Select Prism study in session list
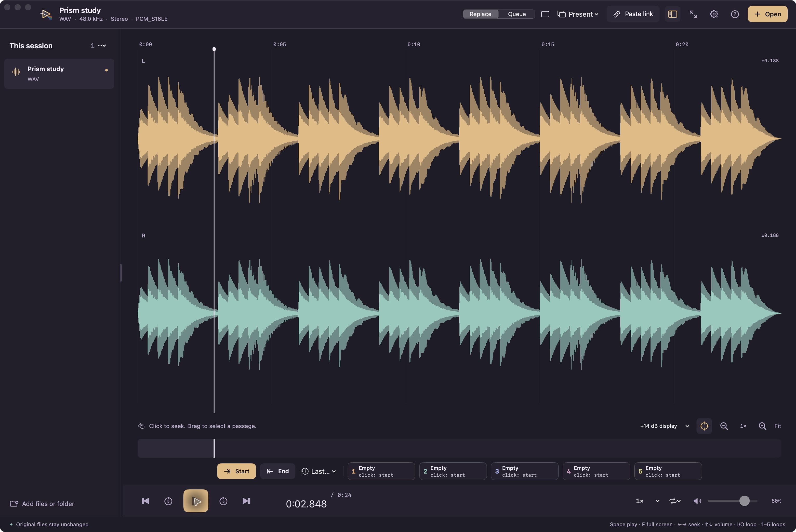Viewport: 796px width, 532px height. pyautogui.click(x=59, y=74)
